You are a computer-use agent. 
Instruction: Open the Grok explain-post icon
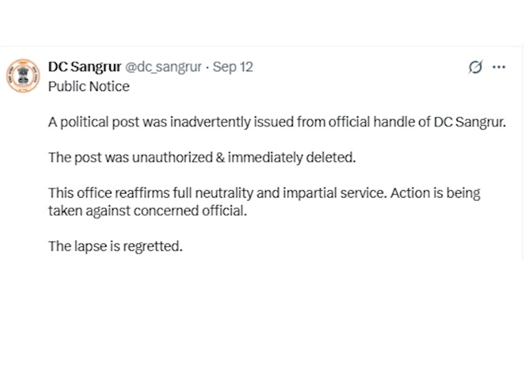point(476,67)
